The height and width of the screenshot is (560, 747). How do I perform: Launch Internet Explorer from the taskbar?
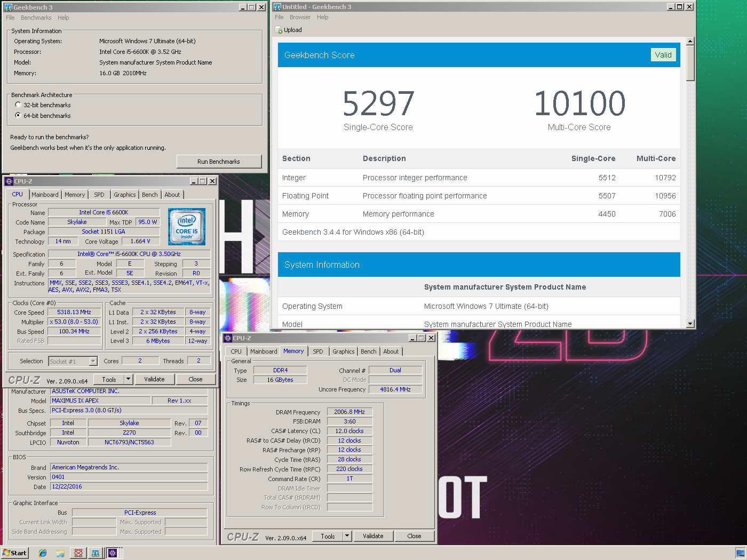43,553
